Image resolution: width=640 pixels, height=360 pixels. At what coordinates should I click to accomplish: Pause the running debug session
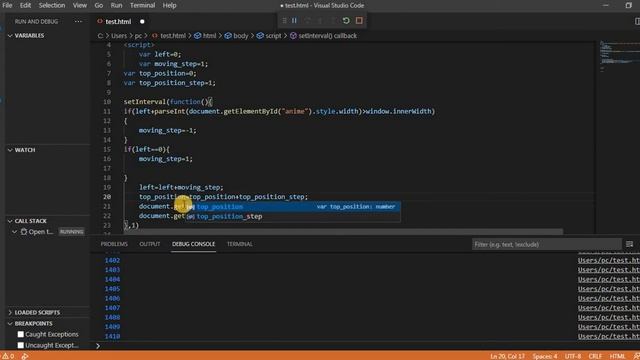click(294, 20)
